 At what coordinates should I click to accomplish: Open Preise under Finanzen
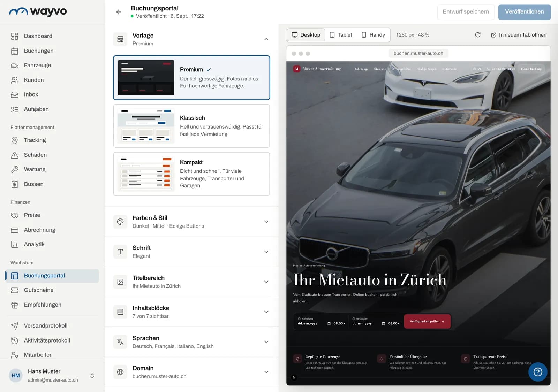point(52,215)
